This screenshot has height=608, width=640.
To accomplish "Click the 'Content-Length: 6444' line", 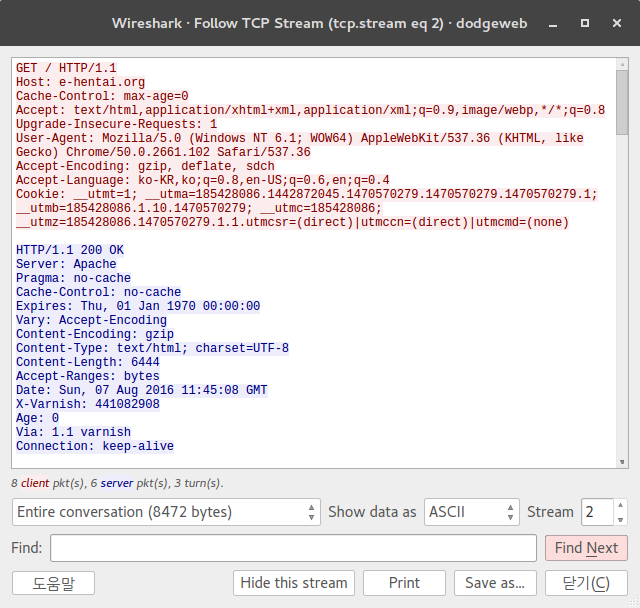I will 88,362.
